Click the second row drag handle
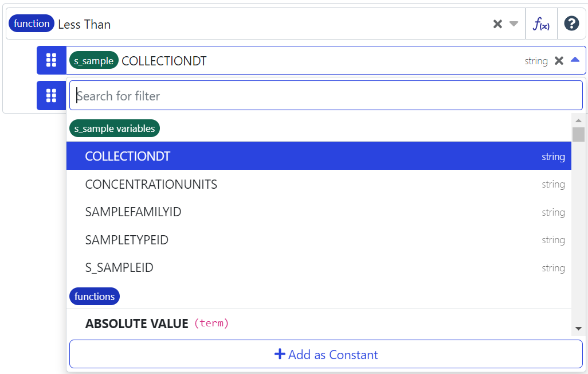 [52, 95]
